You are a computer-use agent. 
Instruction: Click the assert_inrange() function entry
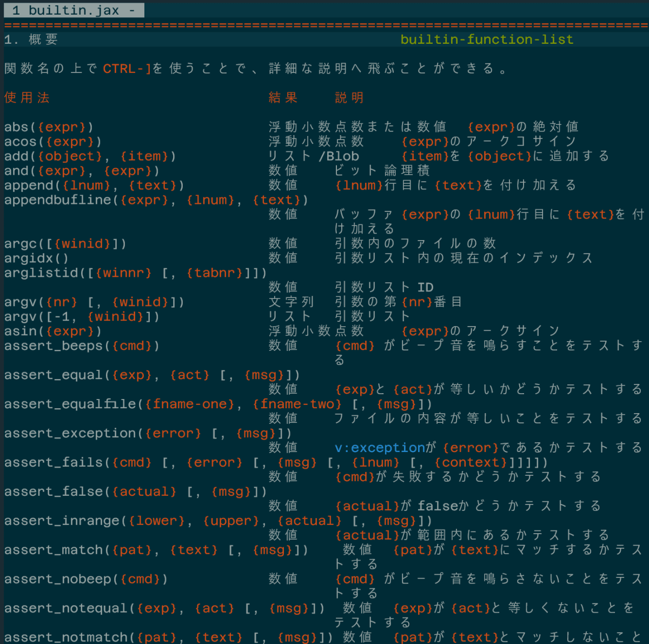[x=218, y=521]
